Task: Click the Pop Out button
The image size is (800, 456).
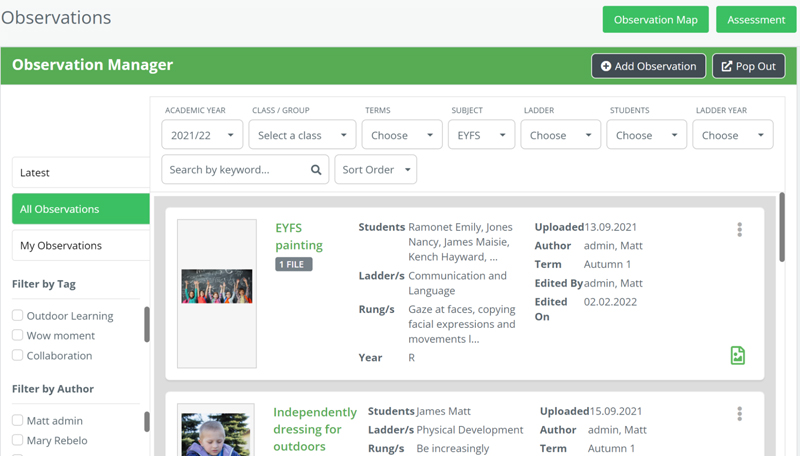Action: click(x=748, y=66)
